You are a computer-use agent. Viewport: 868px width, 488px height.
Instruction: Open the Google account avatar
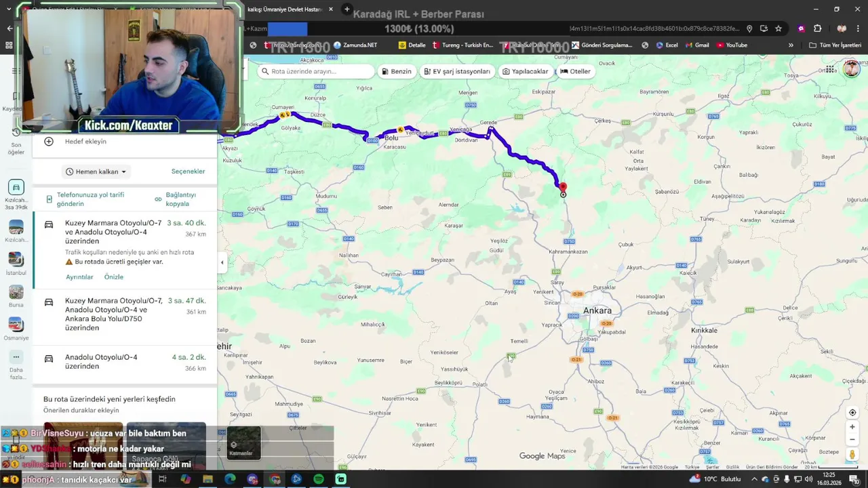click(852, 69)
